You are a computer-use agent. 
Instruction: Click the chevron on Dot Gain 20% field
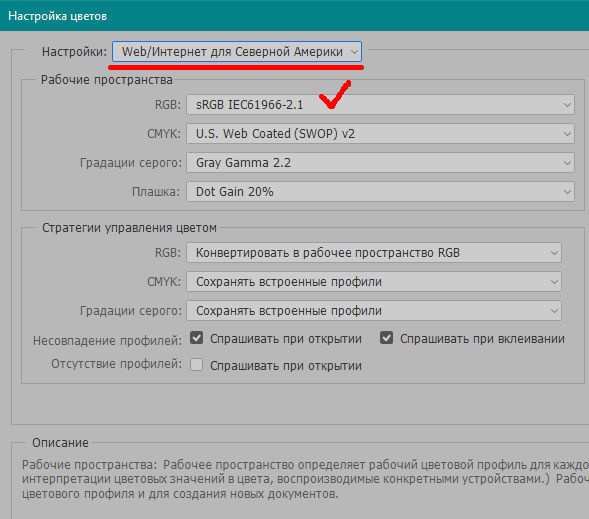(567, 192)
